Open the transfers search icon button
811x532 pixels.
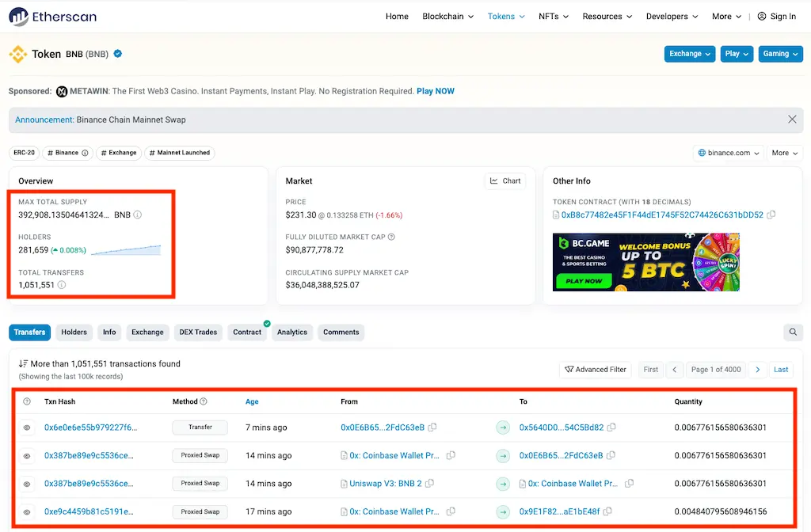[x=793, y=332]
